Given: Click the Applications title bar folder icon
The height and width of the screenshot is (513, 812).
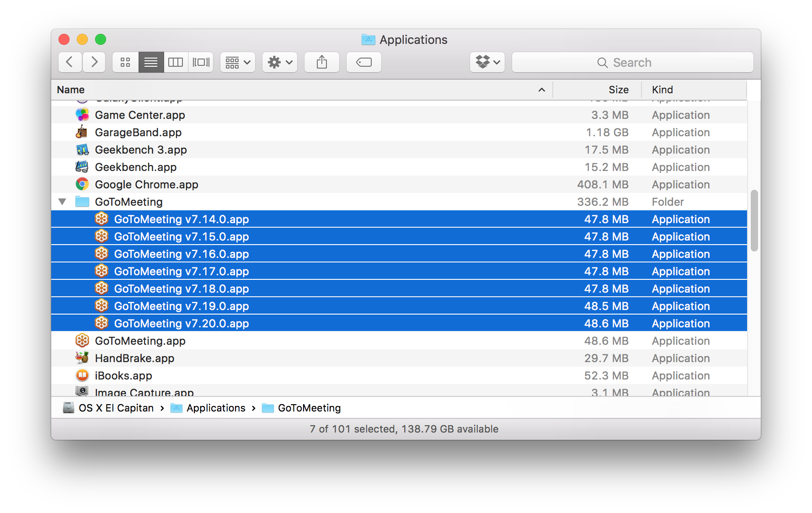Looking at the screenshot, I should (369, 40).
